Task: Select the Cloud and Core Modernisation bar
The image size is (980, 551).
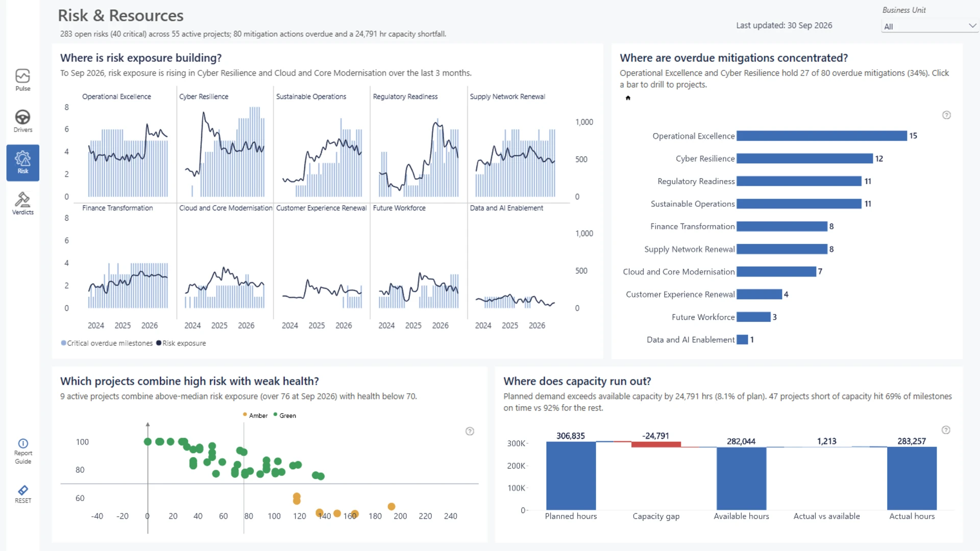Action: (776, 271)
